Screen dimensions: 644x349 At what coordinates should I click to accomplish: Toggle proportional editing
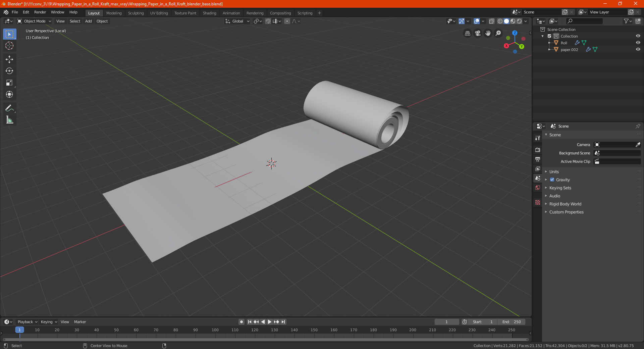(287, 21)
